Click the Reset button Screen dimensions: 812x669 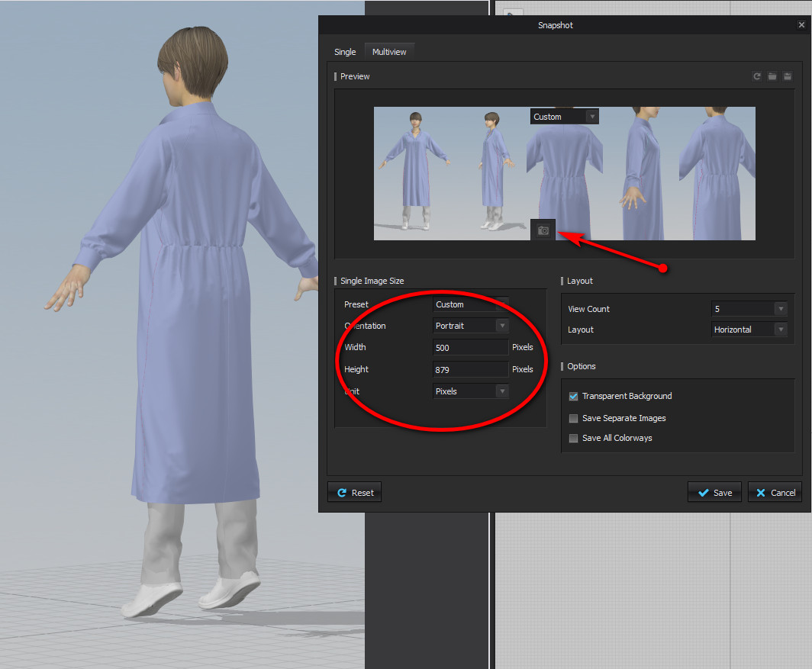pyautogui.click(x=355, y=493)
